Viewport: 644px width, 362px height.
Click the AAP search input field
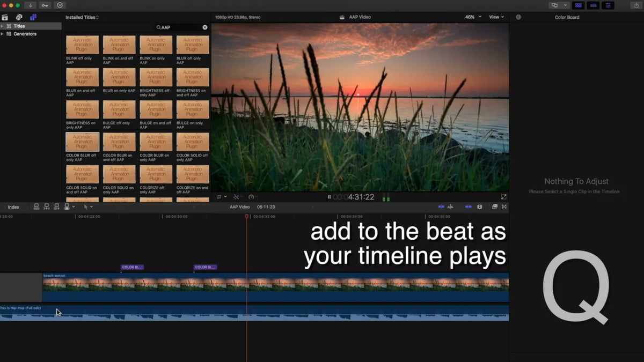181,27
